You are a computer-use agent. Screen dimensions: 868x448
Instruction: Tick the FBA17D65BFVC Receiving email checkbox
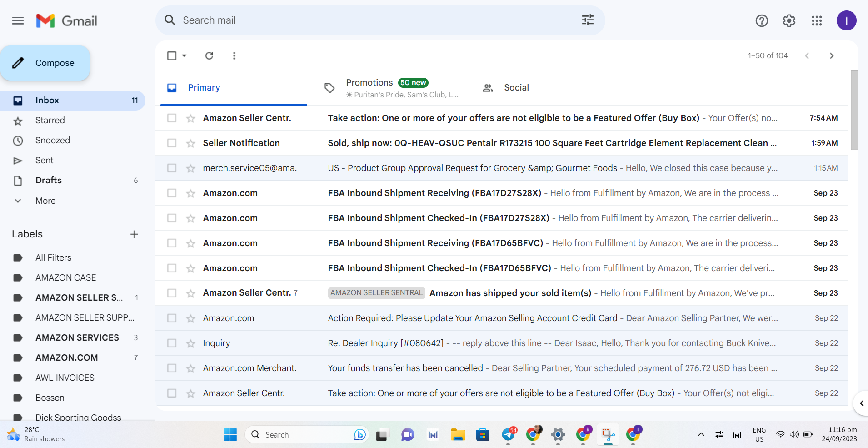coord(172,243)
